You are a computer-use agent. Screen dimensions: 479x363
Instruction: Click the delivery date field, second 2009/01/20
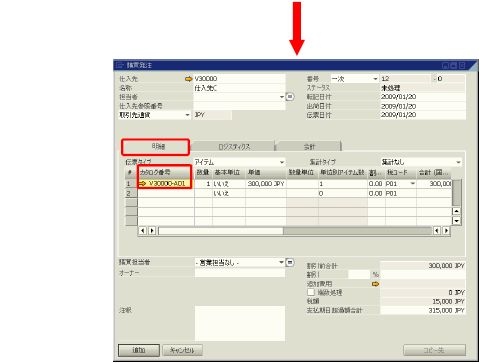coord(423,106)
